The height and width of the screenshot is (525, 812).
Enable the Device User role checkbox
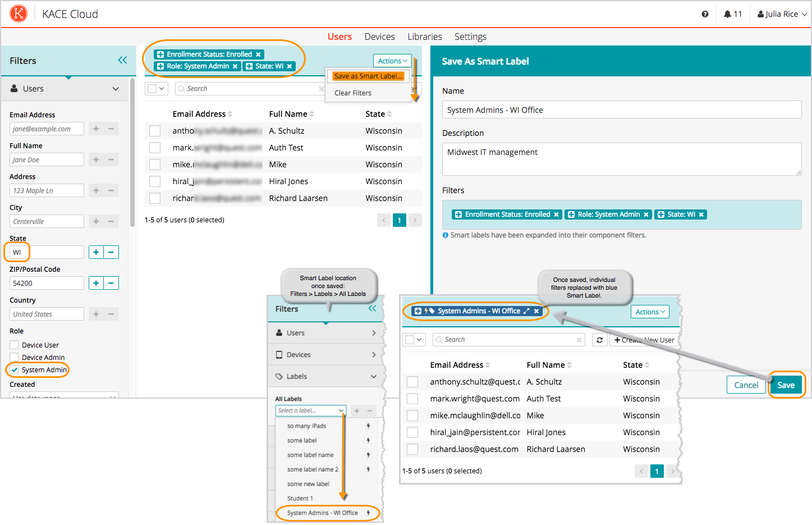click(15, 345)
